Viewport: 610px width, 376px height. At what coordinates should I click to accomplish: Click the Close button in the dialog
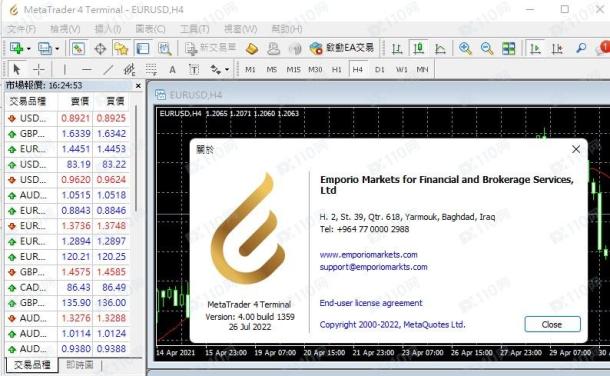[x=552, y=324]
